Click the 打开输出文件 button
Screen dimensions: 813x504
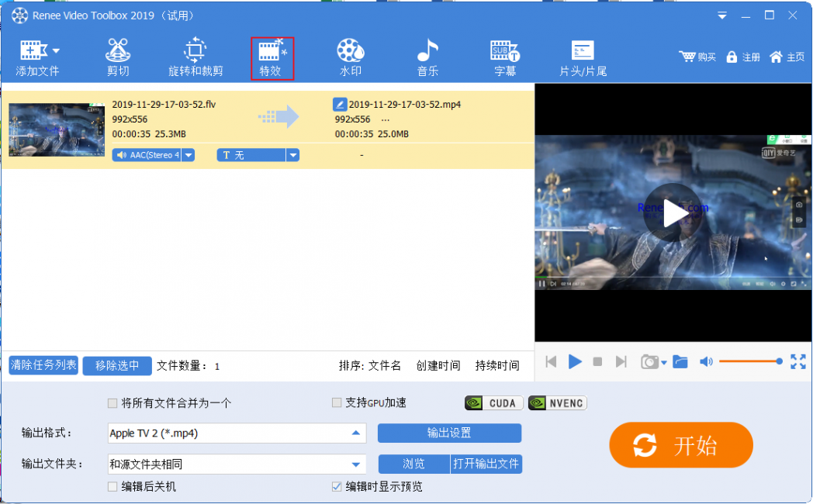(x=486, y=464)
